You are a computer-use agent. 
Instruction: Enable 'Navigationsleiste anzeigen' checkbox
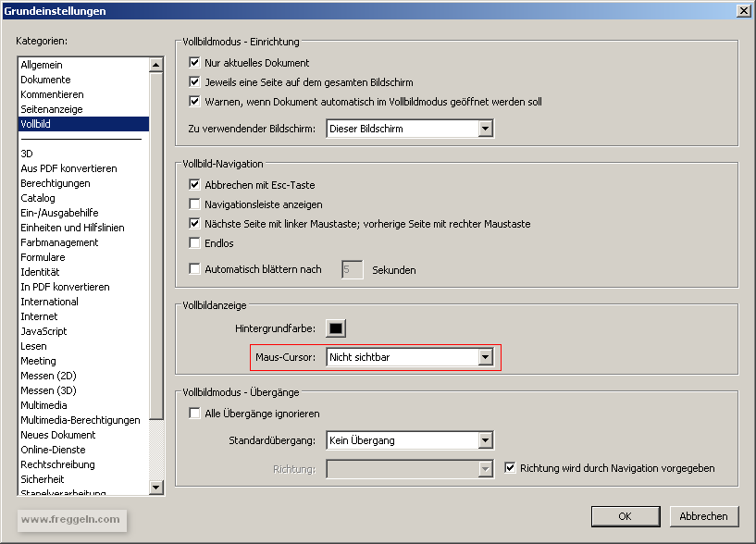(x=194, y=204)
